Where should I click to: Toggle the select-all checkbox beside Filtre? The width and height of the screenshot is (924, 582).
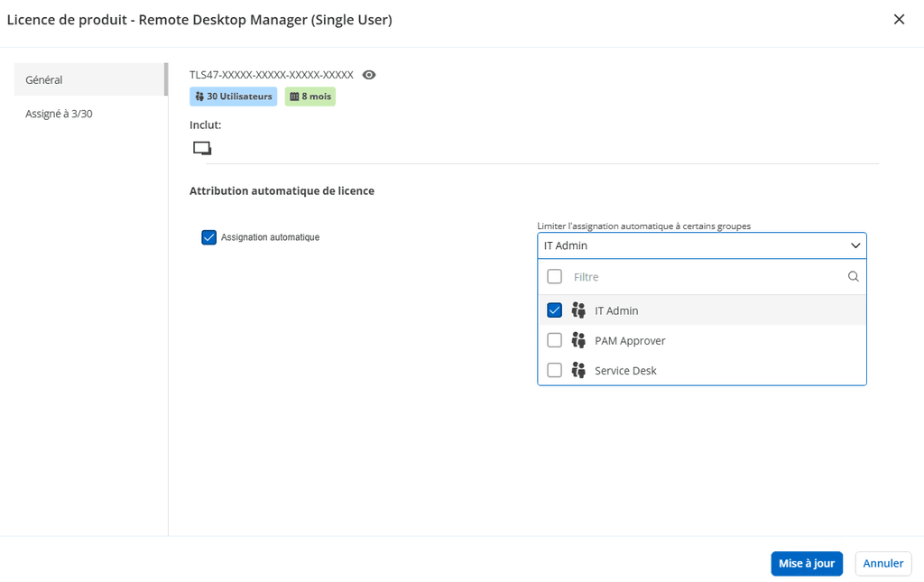tap(555, 277)
